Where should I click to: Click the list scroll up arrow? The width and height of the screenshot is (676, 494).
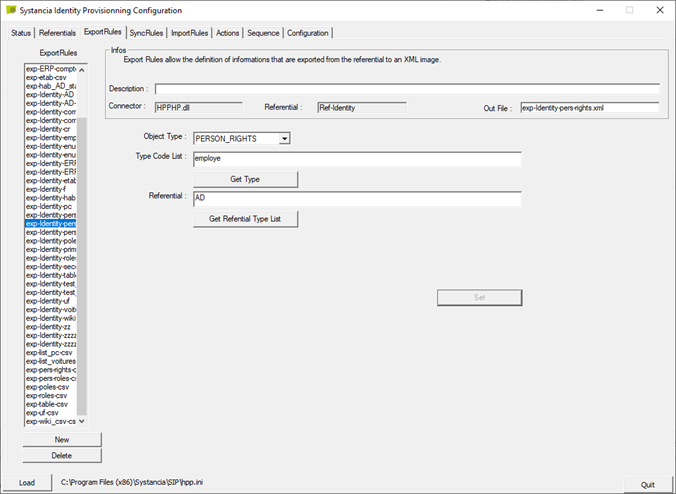point(81,69)
